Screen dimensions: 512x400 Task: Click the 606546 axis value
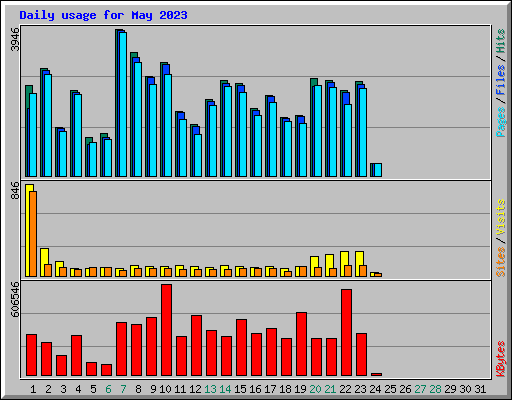click(x=15, y=299)
